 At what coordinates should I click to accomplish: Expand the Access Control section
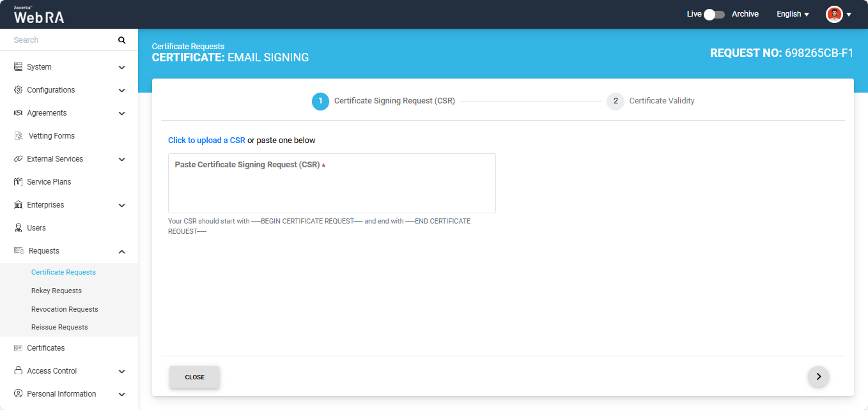tap(121, 371)
